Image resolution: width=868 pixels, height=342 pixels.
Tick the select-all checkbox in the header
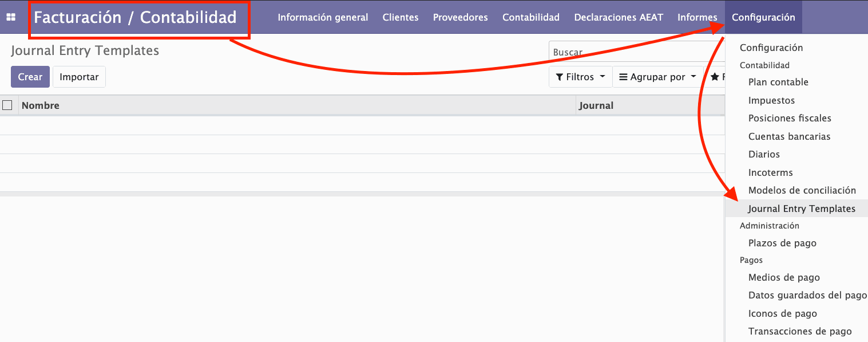[x=7, y=105]
